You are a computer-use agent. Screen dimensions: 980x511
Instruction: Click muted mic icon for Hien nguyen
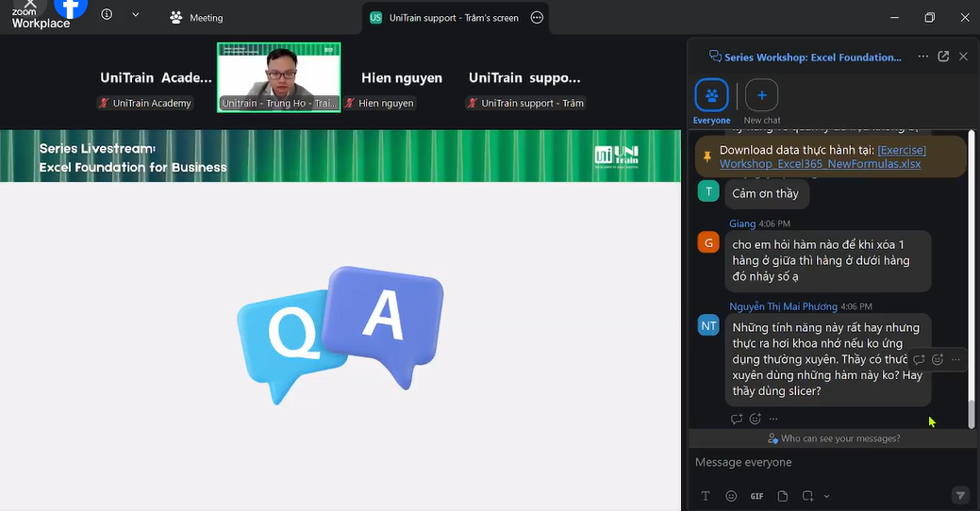point(349,103)
